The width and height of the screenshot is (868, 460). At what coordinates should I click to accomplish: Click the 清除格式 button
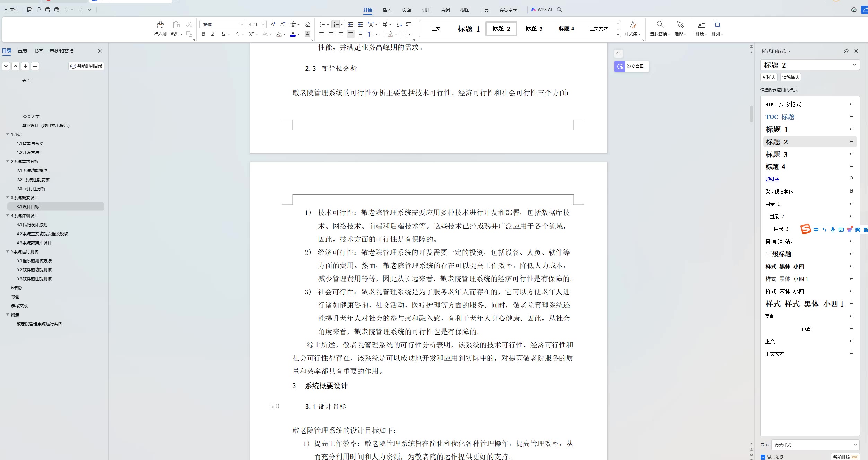pos(790,77)
